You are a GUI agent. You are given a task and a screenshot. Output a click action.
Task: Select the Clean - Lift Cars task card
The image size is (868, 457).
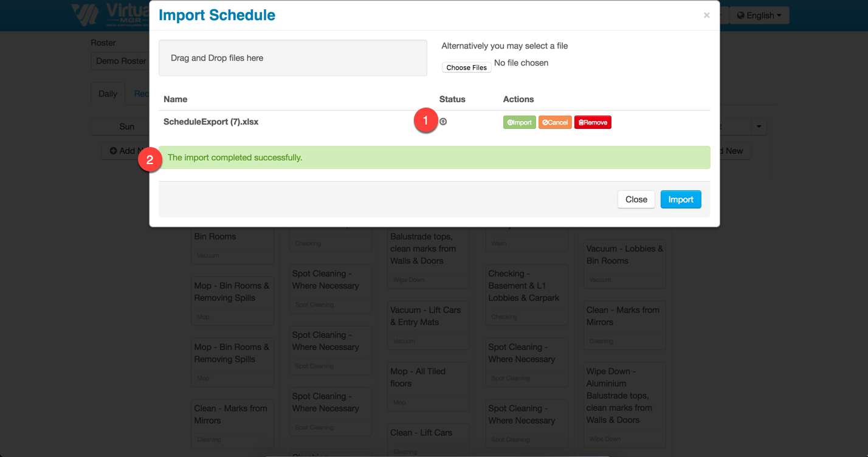point(429,439)
